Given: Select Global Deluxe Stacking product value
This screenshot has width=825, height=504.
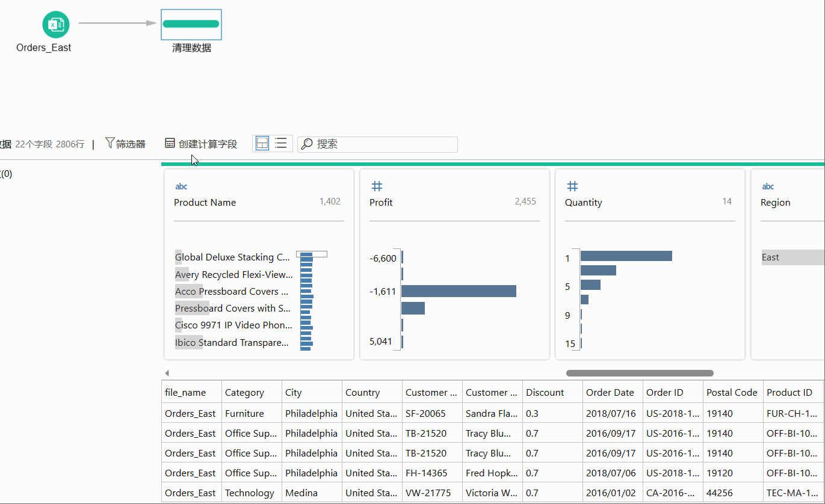Looking at the screenshot, I should tap(232, 257).
